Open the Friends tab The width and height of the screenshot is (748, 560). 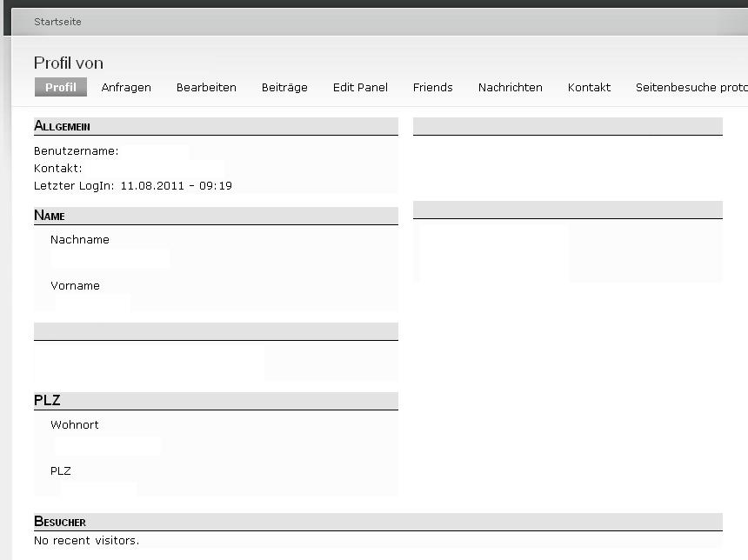(432, 88)
